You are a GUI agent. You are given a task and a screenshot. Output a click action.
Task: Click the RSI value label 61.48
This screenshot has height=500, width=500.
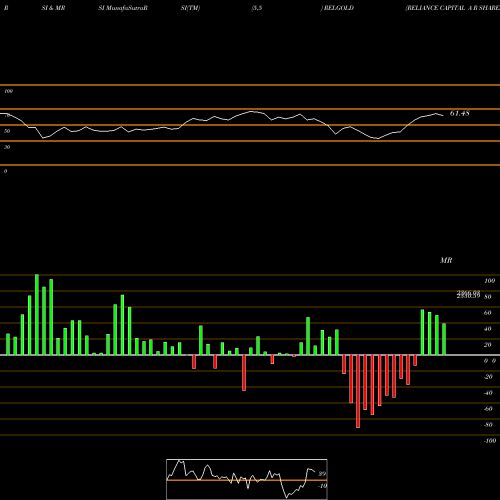(460, 113)
